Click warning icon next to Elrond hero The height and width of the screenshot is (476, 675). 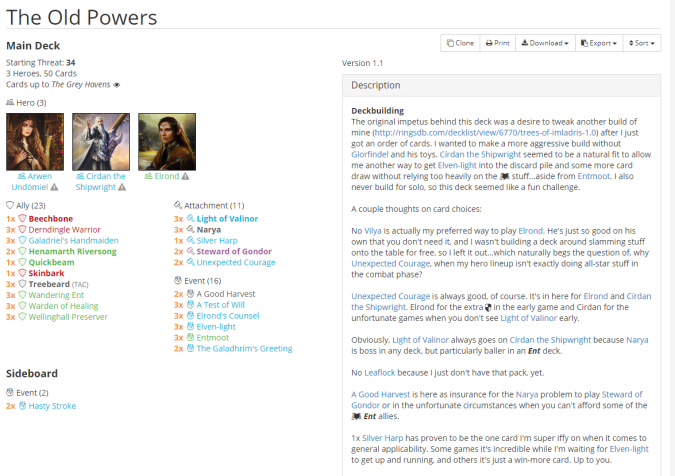(185, 176)
